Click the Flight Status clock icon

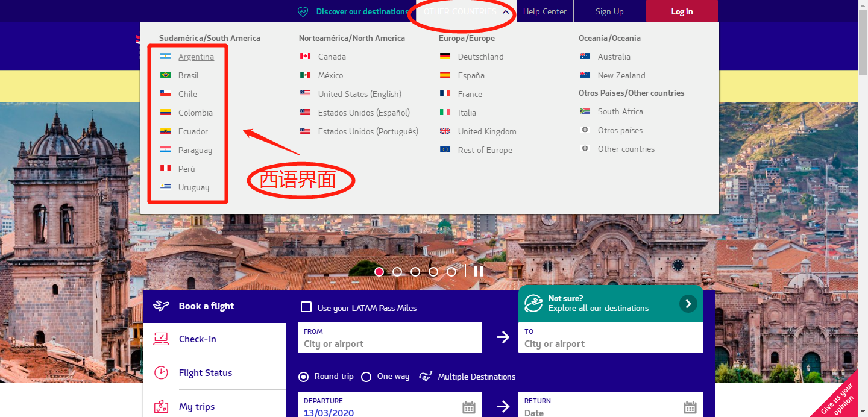coord(161,373)
